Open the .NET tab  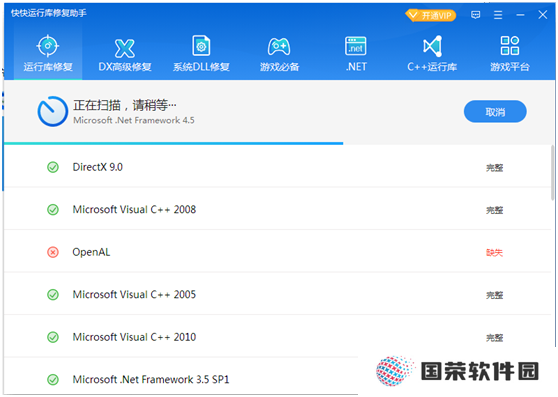pos(356,53)
